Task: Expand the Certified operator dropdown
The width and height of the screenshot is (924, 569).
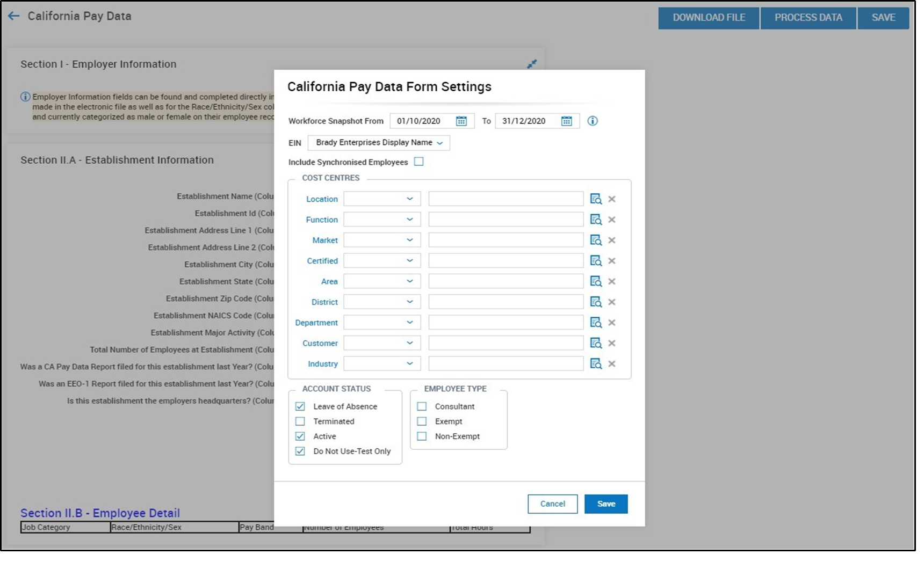Action: coord(382,261)
